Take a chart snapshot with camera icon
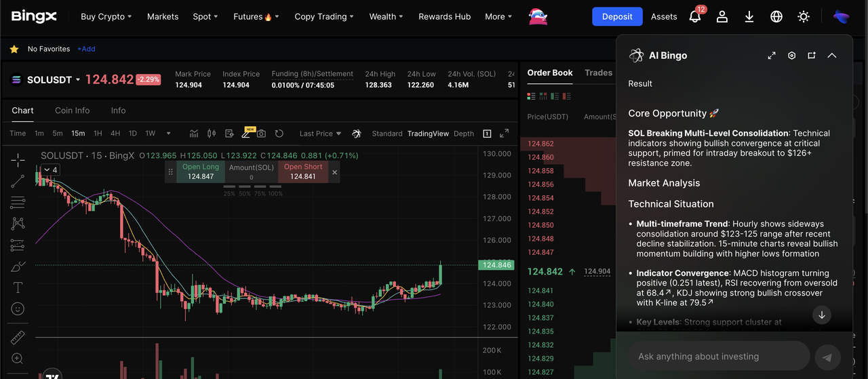 (261, 134)
